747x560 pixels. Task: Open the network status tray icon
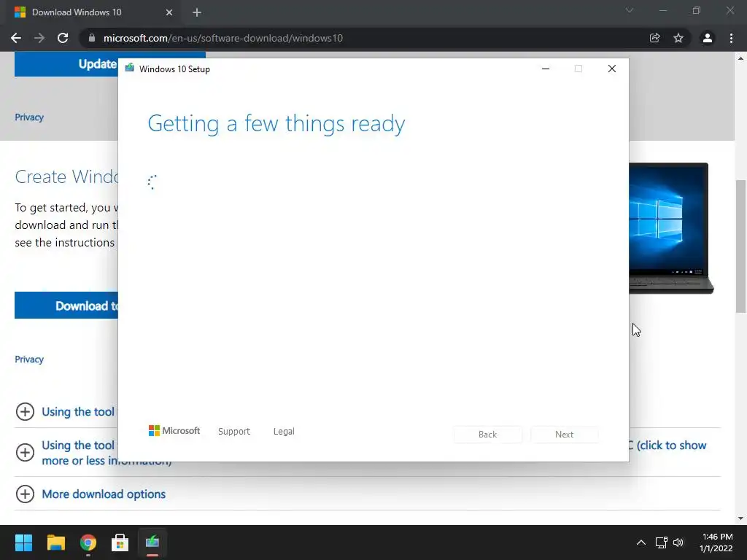click(x=661, y=542)
